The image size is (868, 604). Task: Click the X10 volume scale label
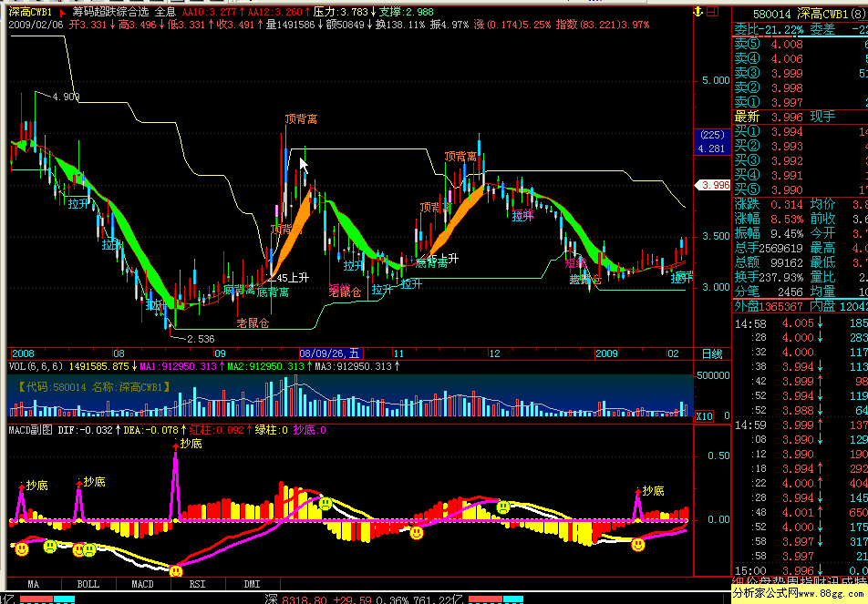pyautogui.click(x=704, y=416)
